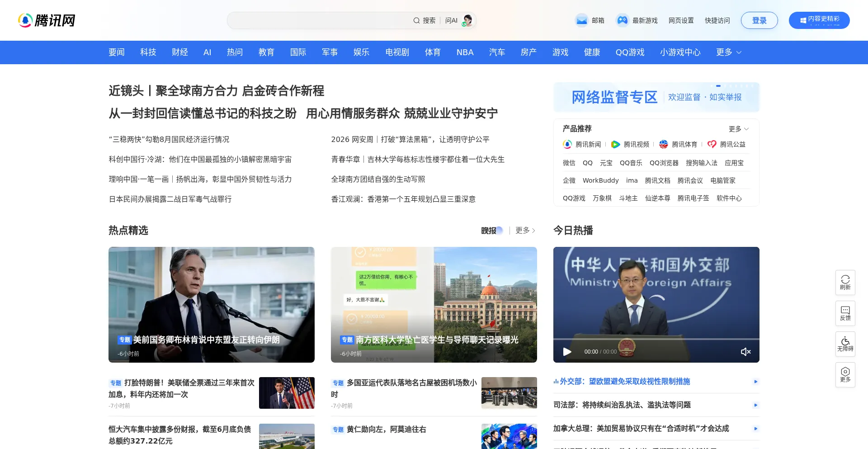The image size is (868, 449).
Task: Open 恒大汽车集中披露多份财报 article
Action: click(180, 435)
